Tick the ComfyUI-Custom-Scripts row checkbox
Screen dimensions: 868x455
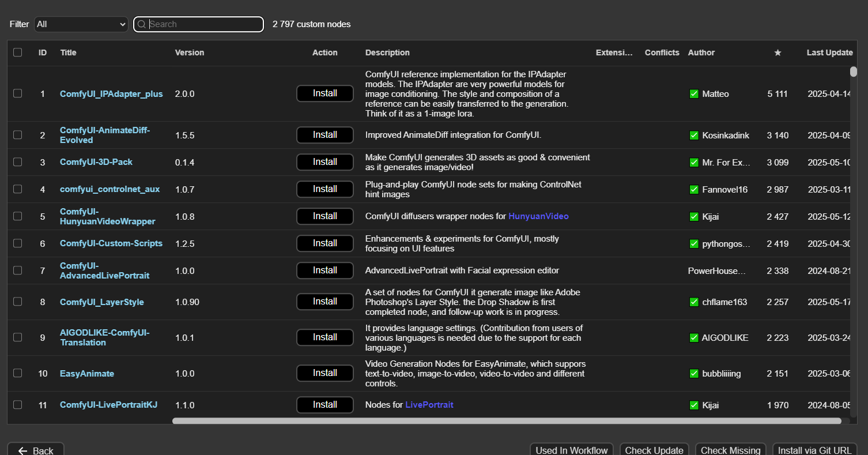[18, 243]
